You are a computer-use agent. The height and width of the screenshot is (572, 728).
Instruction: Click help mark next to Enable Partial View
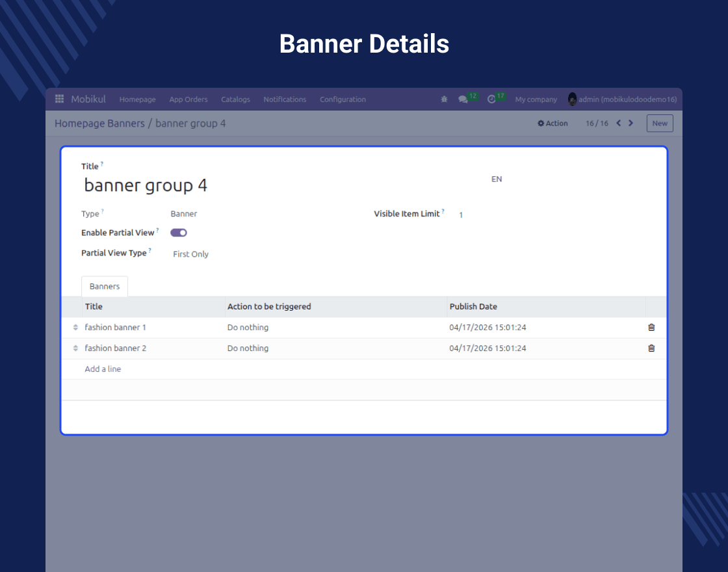coord(157,230)
